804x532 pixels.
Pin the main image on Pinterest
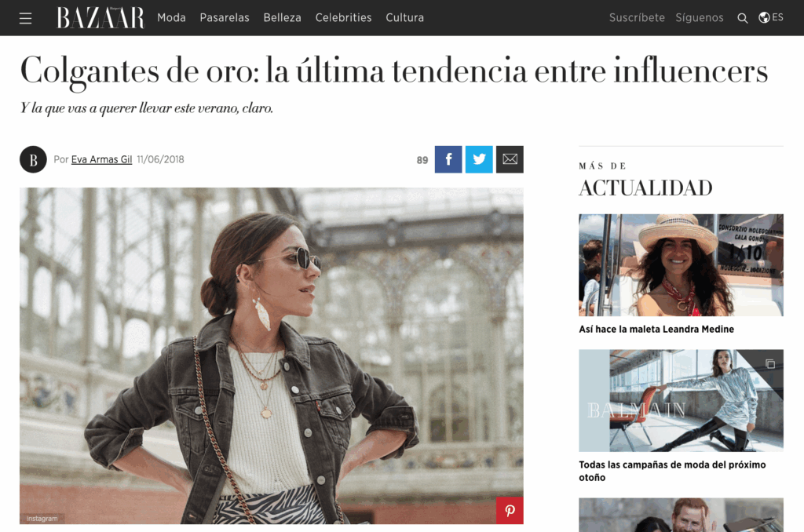click(510, 511)
